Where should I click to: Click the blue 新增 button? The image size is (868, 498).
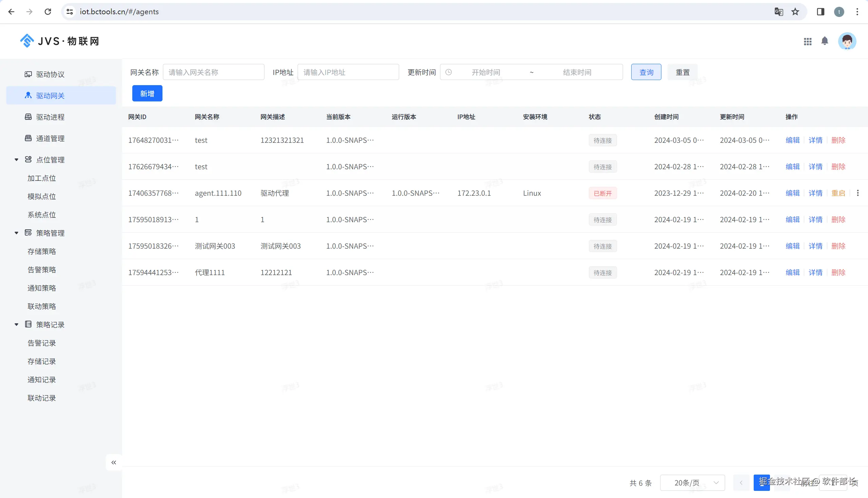[x=147, y=94]
